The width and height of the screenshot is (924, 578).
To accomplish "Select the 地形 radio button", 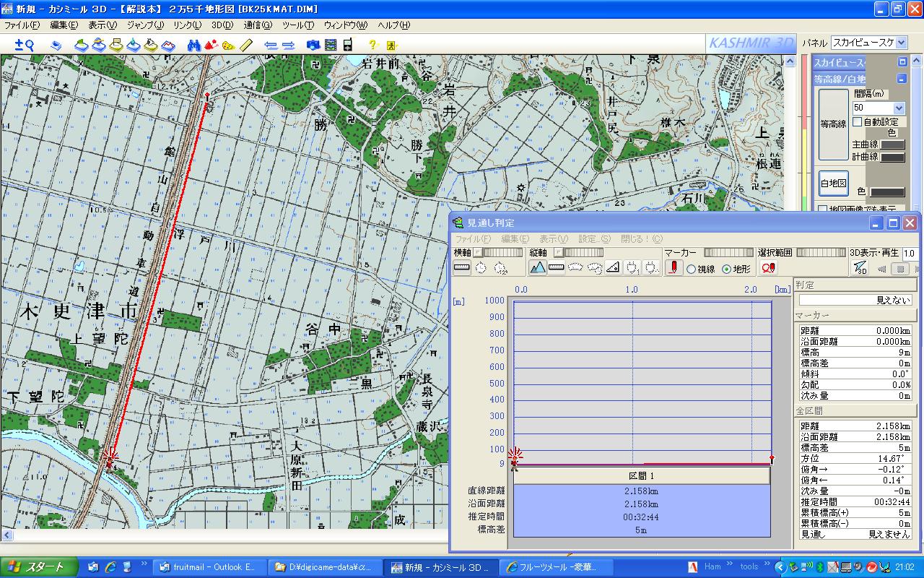I will [726, 269].
